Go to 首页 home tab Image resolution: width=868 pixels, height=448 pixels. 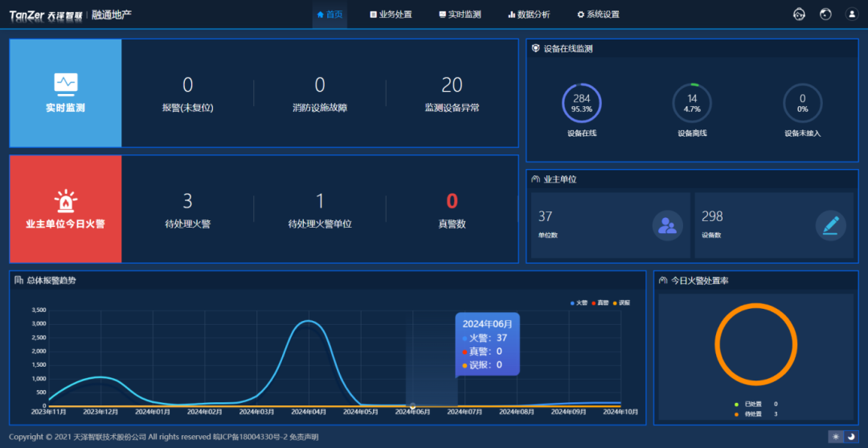(x=330, y=14)
